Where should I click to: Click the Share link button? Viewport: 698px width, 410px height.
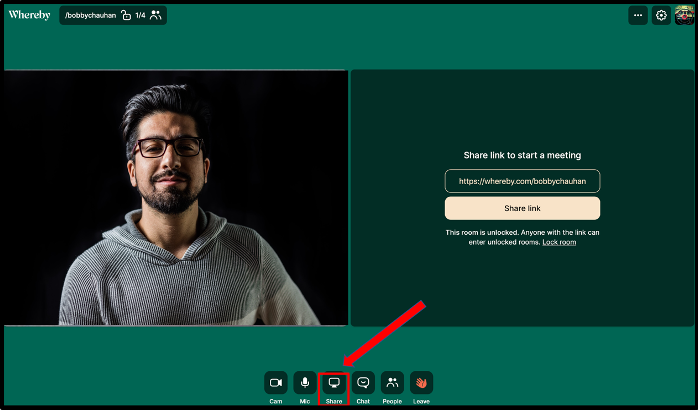tap(522, 208)
